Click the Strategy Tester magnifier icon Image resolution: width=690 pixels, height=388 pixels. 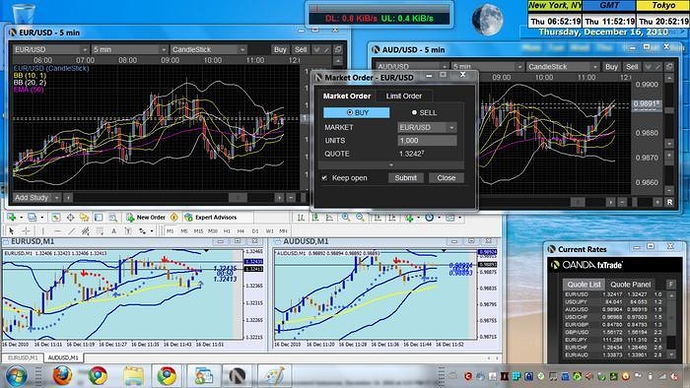113,217
